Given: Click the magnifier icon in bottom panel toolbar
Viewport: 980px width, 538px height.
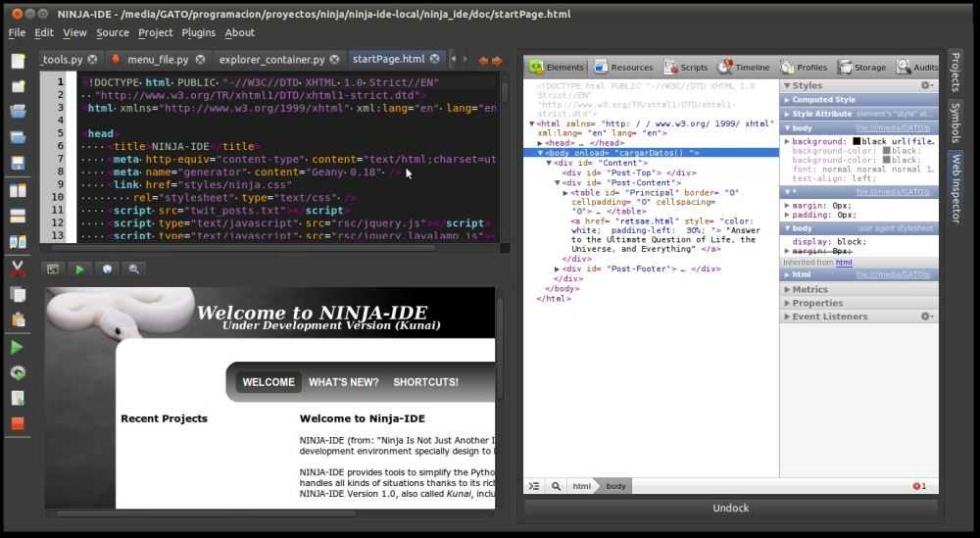Looking at the screenshot, I should (133, 269).
